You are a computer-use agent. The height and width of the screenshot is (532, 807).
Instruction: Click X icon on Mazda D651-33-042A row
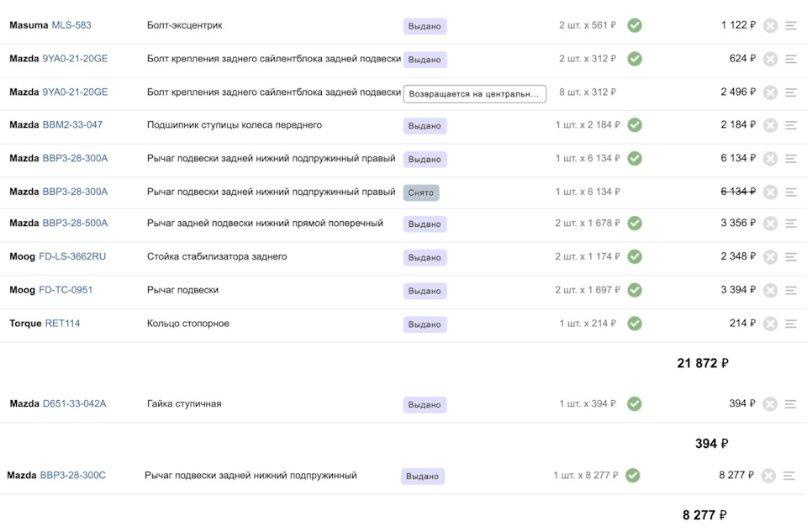pos(770,404)
